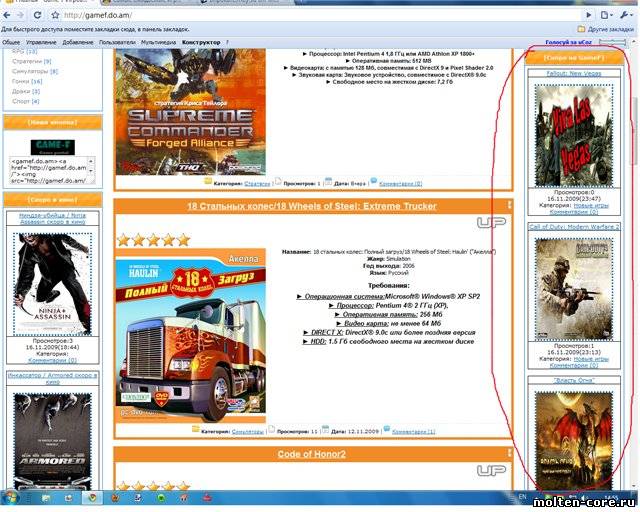Click the Viva Las Vegas Fallout cover

pyautogui.click(x=574, y=136)
